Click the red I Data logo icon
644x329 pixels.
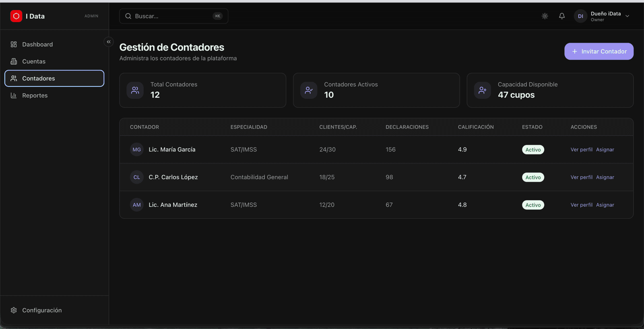click(x=16, y=16)
